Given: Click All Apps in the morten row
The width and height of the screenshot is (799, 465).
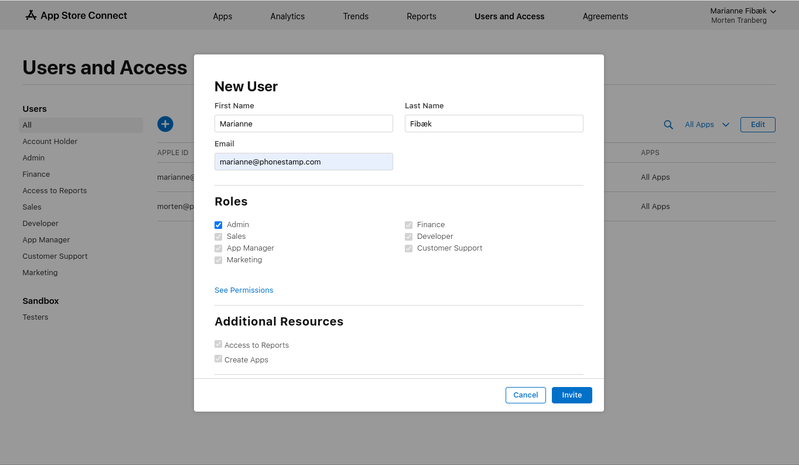Looking at the screenshot, I should coord(655,206).
